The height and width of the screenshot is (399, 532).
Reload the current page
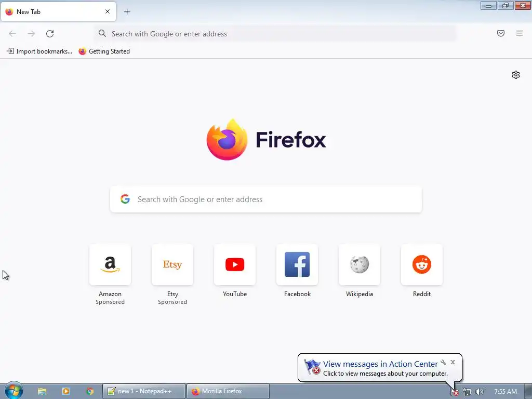point(50,34)
